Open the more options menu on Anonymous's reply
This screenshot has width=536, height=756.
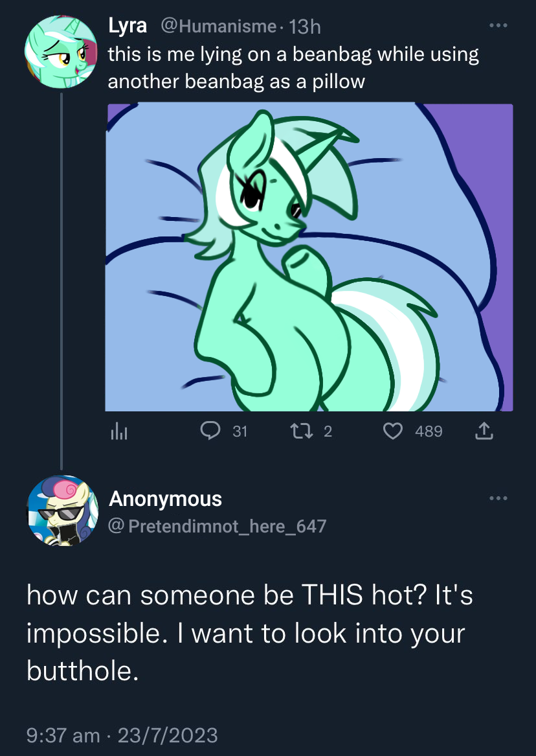point(497,498)
